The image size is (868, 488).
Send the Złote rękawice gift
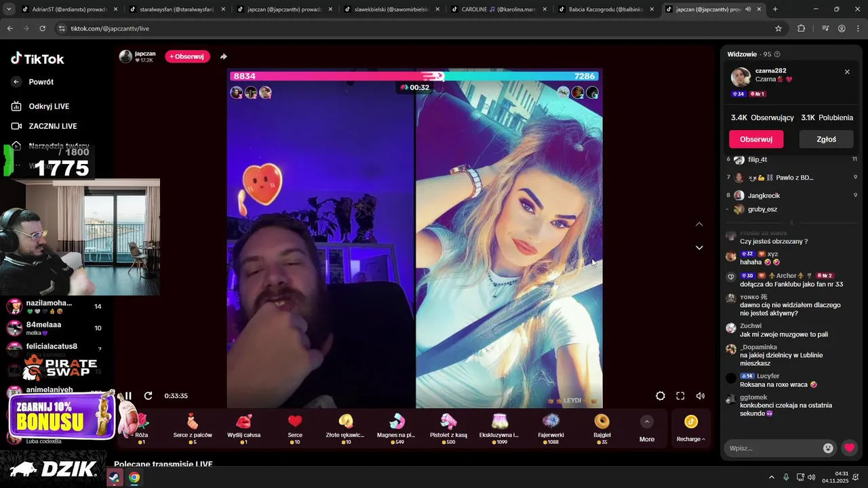346,428
